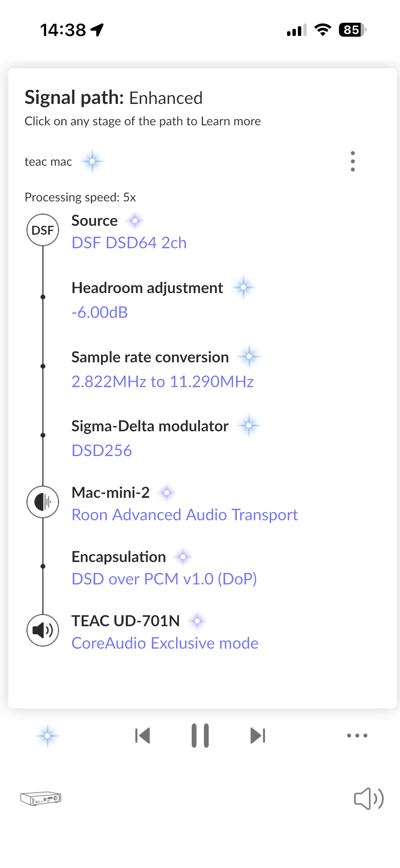400x868 pixels.
Task: Open CoreAudio Exclusive mode details
Action: tap(165, 643)
